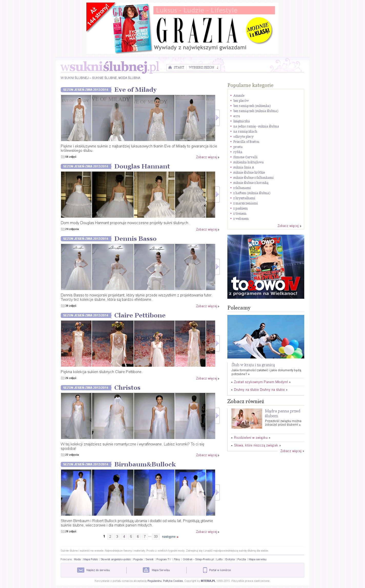Open the Program TV footer link
Viewport: 365px width, 588px height.
pos(164,559)
